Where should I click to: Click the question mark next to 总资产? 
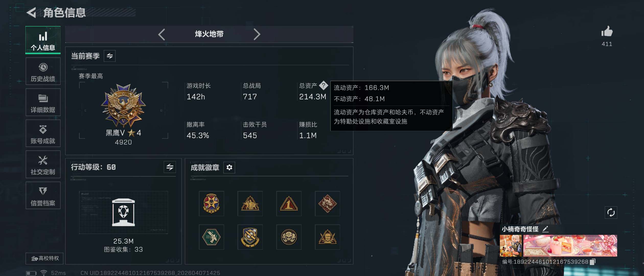pos(324,85)
